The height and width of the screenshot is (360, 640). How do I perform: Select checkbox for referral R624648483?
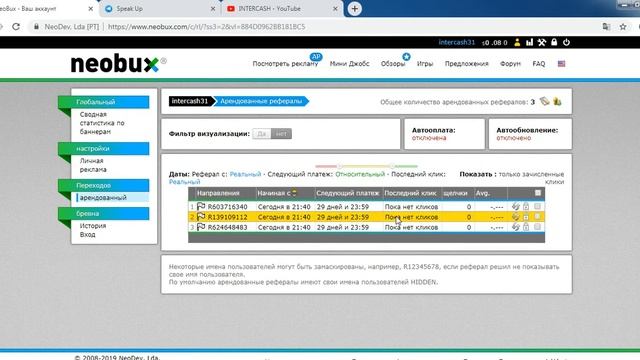coord(538,227)
